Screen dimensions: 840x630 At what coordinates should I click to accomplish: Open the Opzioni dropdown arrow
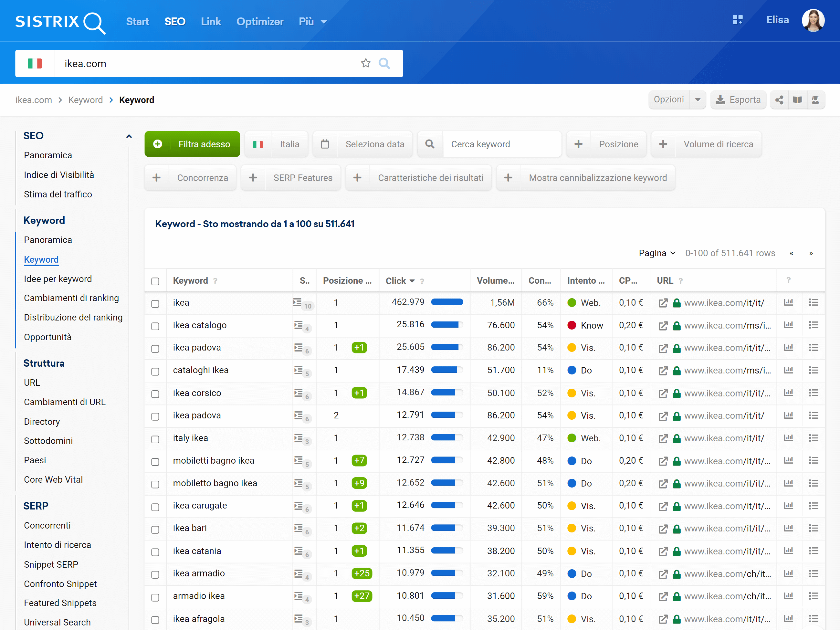(x=698, y=100)
